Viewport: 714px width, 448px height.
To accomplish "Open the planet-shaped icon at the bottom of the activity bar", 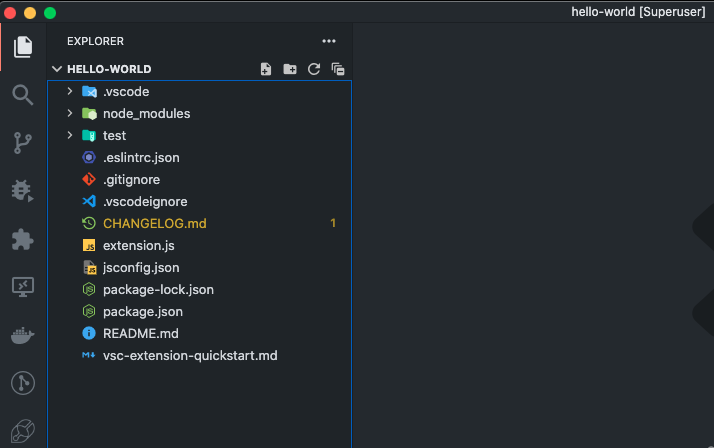I will (23, 431).
